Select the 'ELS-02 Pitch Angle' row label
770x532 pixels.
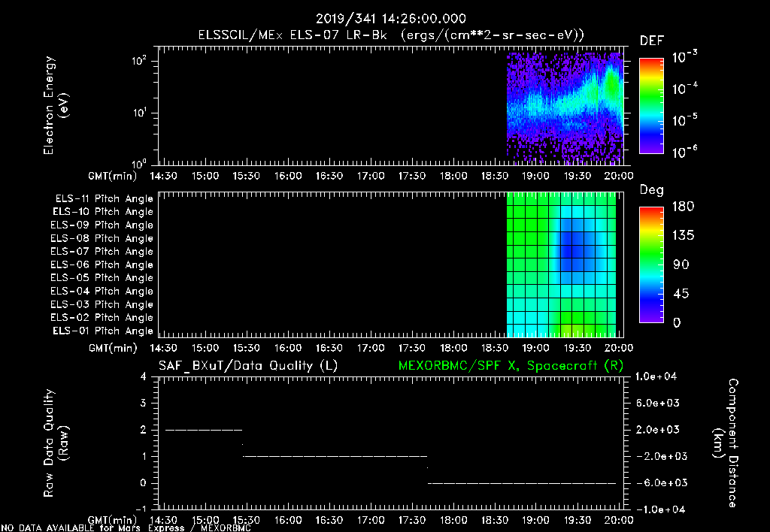102,318
